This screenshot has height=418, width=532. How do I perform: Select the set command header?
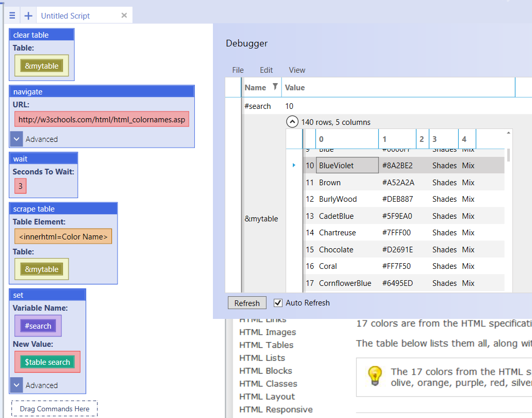(47, 295)
